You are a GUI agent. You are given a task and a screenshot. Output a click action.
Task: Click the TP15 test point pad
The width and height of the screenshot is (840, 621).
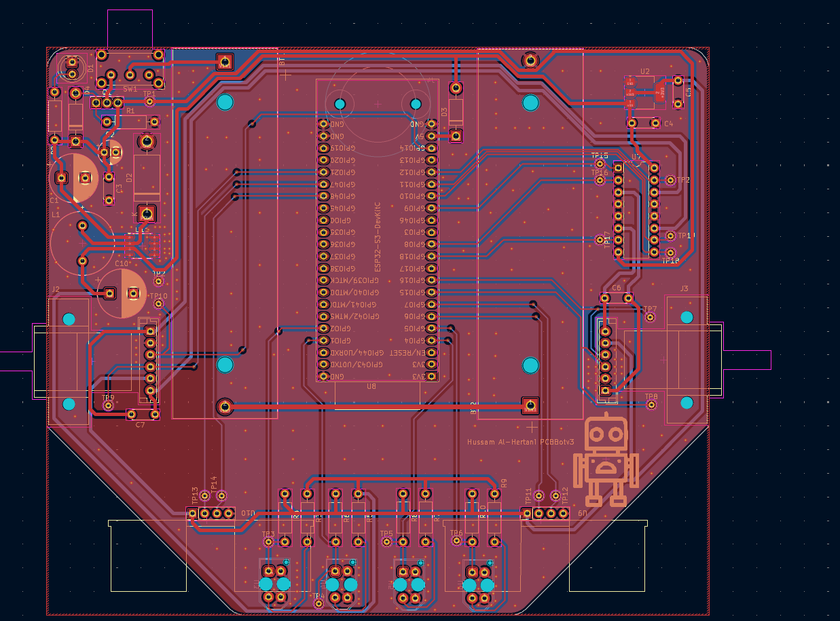coord(600,164)
